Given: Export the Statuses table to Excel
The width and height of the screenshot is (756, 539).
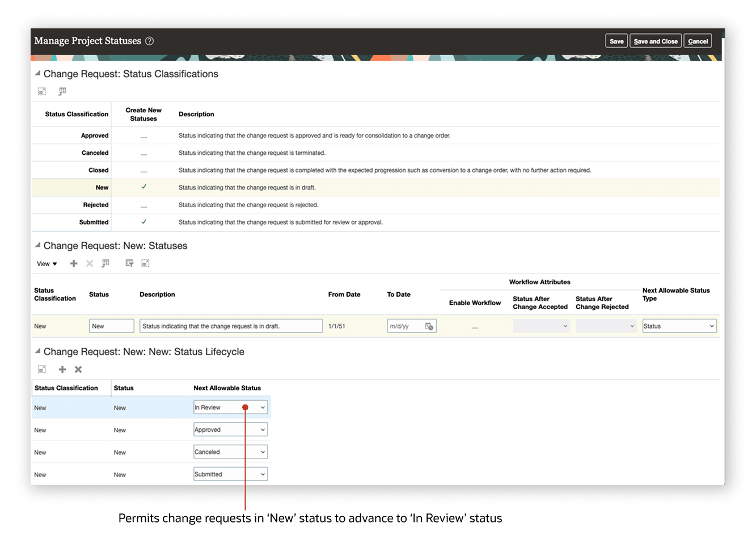Looking at the screenshot, I should coord(105,263).
